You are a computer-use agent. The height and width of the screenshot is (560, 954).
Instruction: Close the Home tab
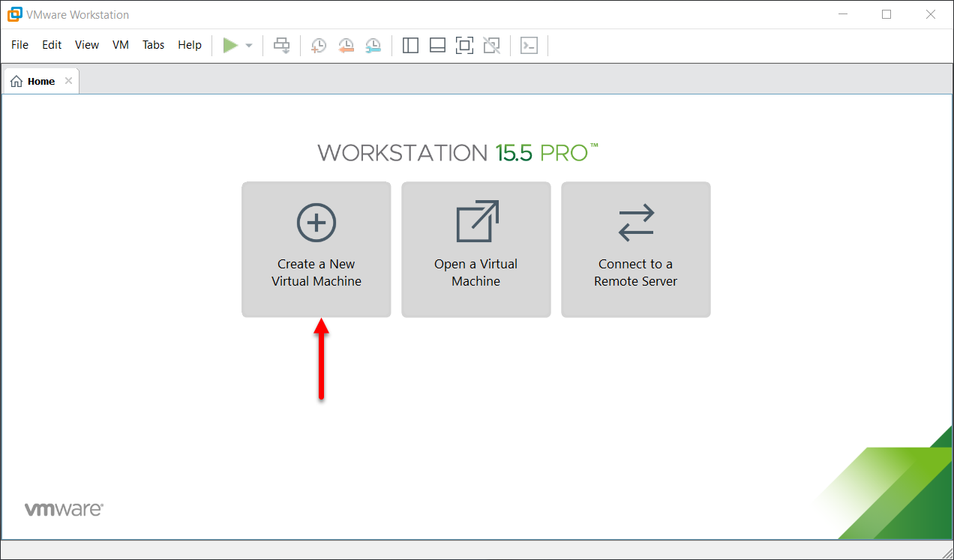click(68, 81)
